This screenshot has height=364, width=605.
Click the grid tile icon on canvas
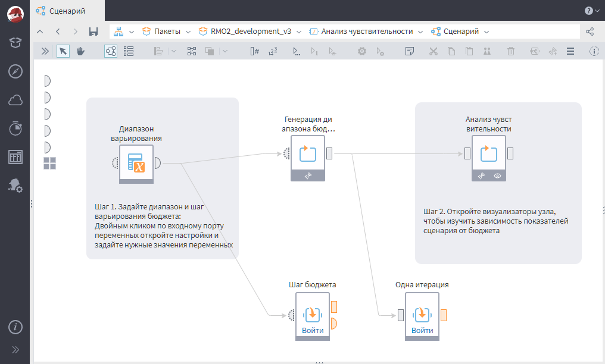click(x=50, y=164)
